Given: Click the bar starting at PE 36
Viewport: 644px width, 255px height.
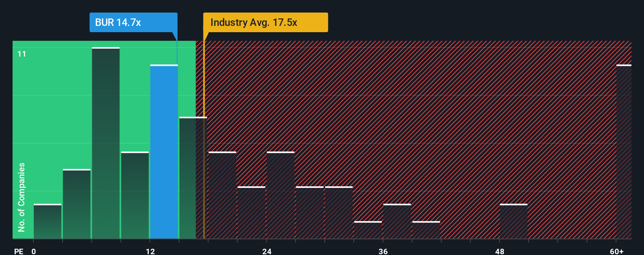Looking at the screenshot, I should (x=397, y=221).
